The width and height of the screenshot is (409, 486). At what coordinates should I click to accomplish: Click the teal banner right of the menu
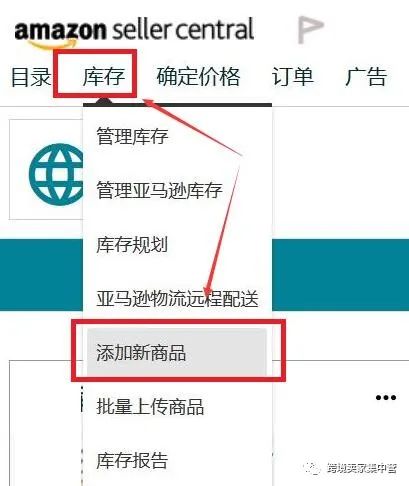click(x=341, y=275)
